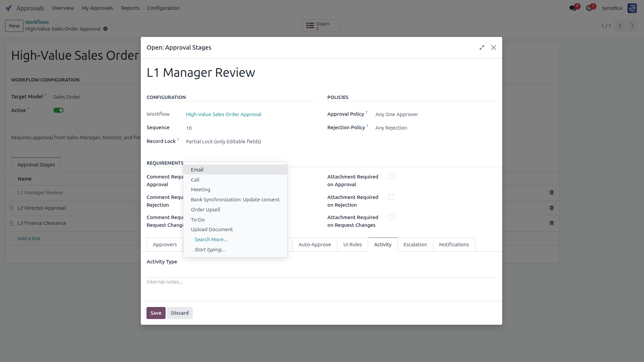
Task: Save the approval stage
Action: 156,313
